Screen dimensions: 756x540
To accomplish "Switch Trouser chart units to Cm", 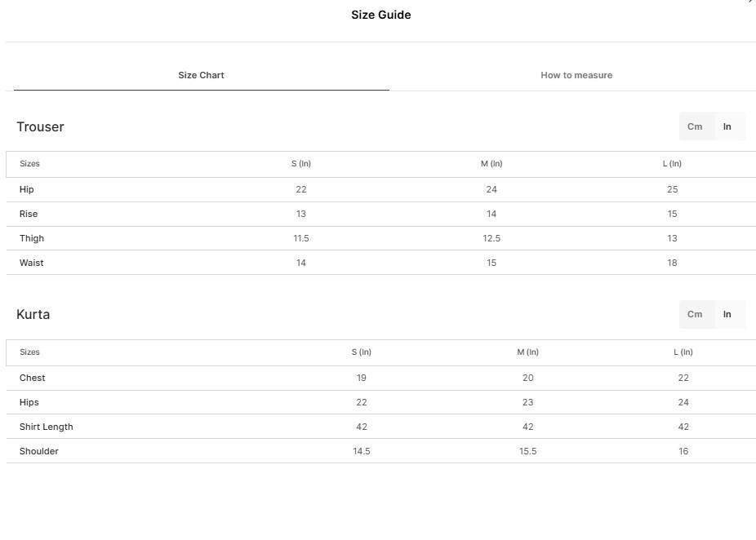I will click(695, 126).
